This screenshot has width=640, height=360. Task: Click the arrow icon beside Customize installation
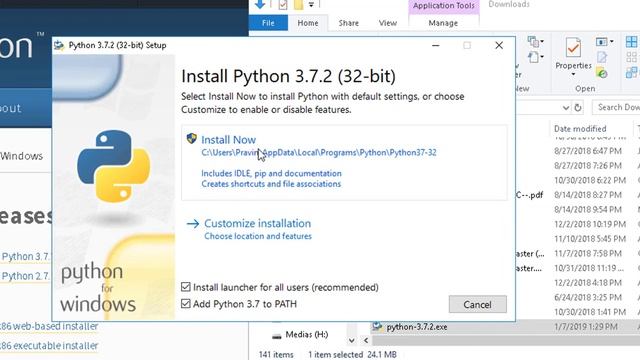pyautogui.click(x=193, y=224)
